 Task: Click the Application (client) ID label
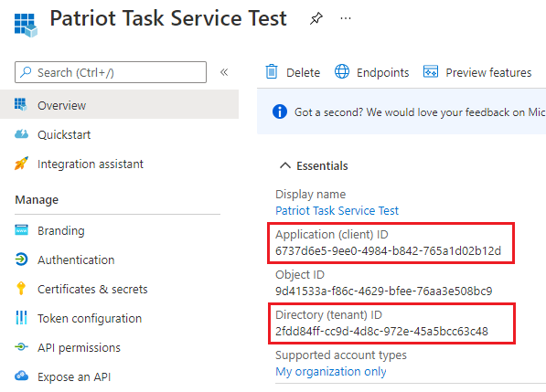tap(331, 235)
